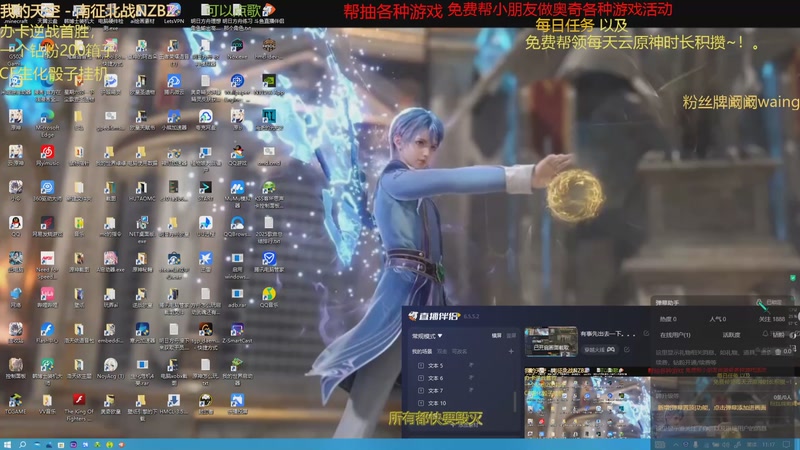Toggle visibility icon beside 文本 7

(471, 390)
